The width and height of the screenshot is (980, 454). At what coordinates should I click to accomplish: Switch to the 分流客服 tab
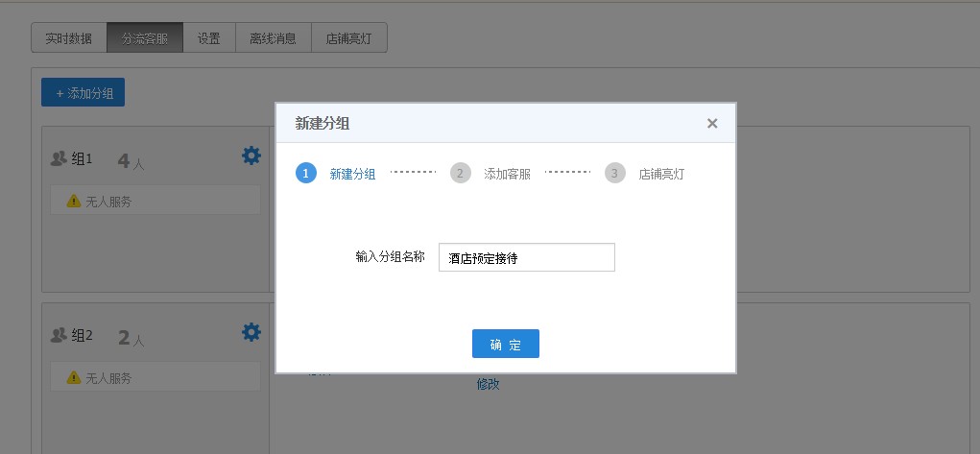pos(145,38)
